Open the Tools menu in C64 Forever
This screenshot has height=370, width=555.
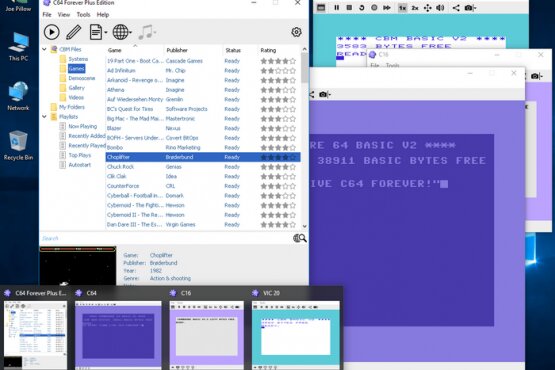(83, 15)
